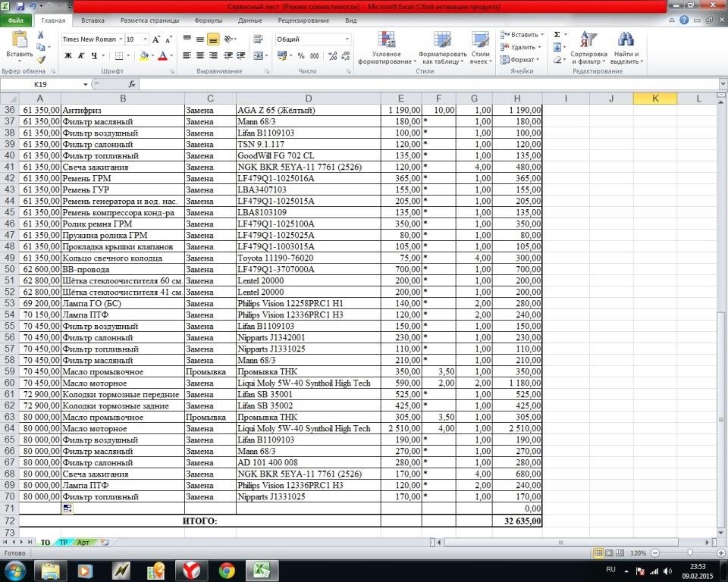This screenshot has height=582, width=728.
Task: Center text horizontally
Action: (200, 55)
